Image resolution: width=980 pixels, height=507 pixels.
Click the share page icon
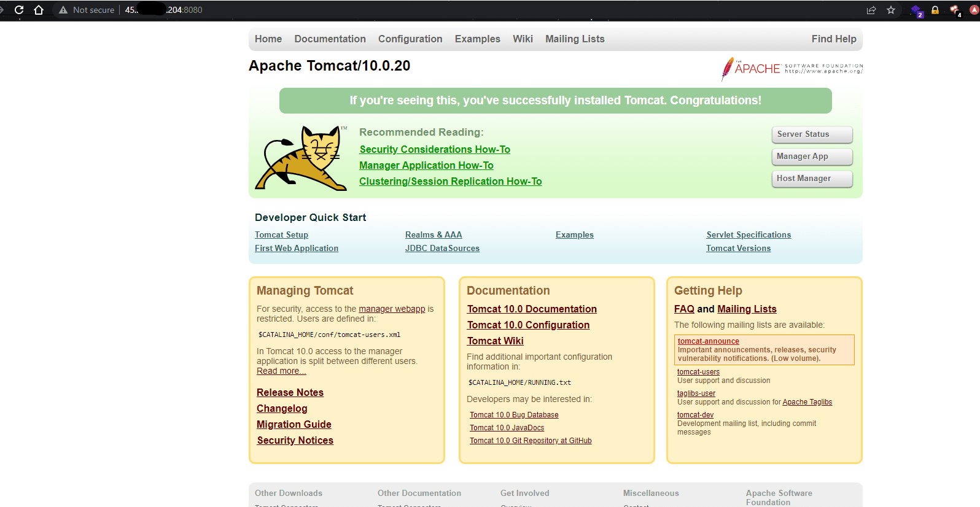point(871,10)
